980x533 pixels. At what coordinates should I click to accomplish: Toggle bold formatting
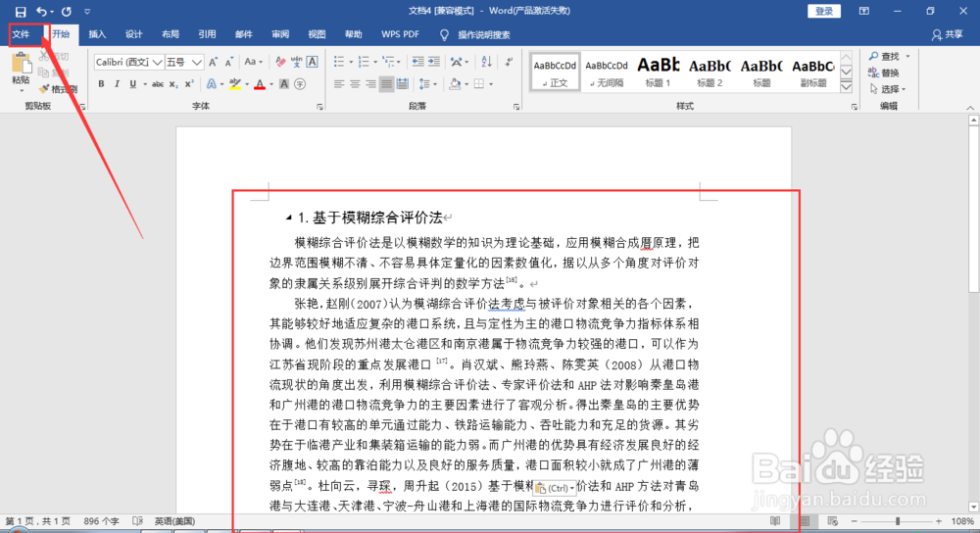tap(101, 83)
